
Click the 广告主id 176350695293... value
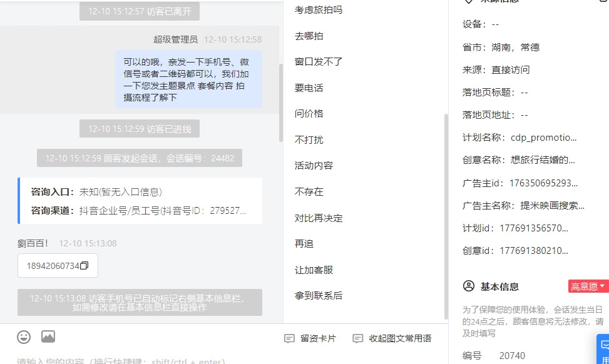[543, 183]
